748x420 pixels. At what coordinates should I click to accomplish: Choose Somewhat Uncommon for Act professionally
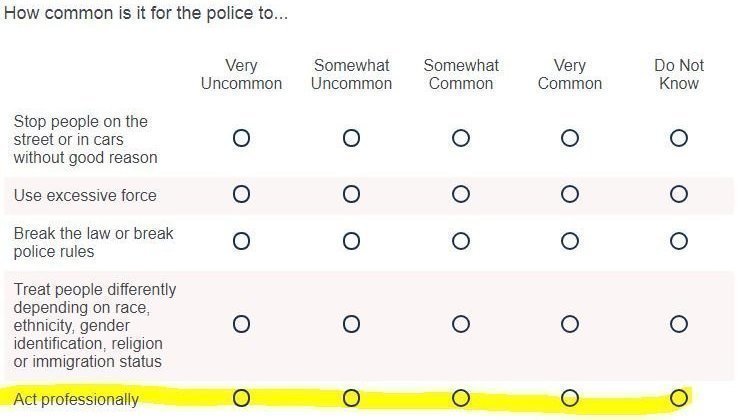(352, 398)
